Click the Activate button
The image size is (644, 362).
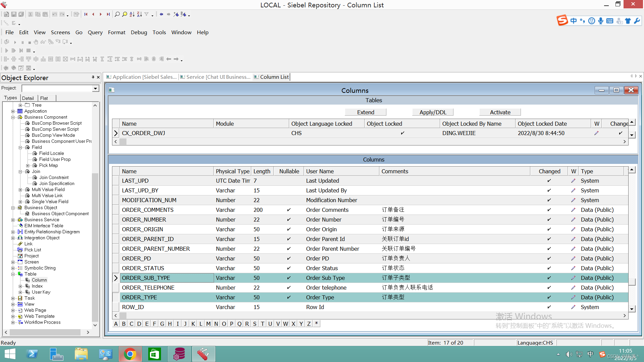coord(500,112)
